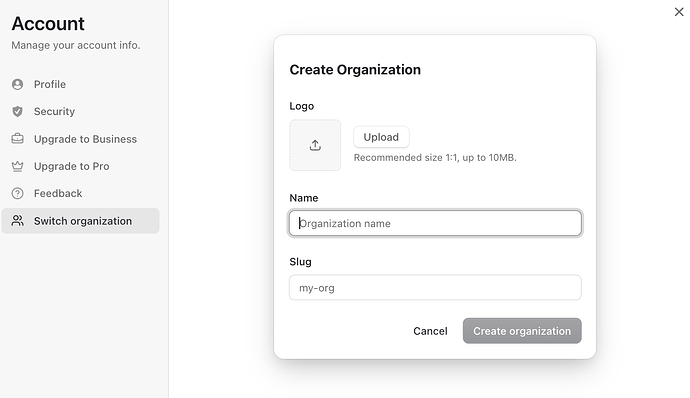
Task: Cancel organization creation
Action: click(x=430, y=331)
